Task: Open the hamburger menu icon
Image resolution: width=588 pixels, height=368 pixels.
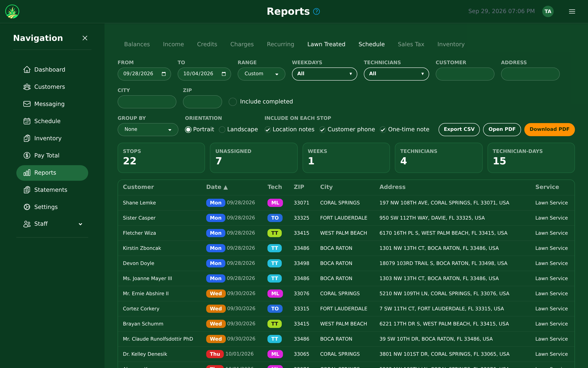Action: 572,11
